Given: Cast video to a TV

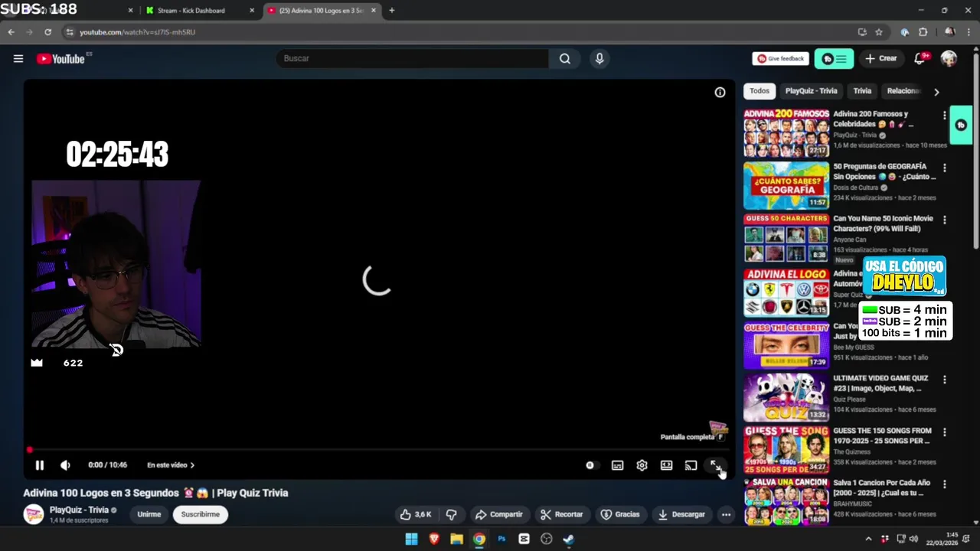Looking at the screenshot, I should point(691,465).
